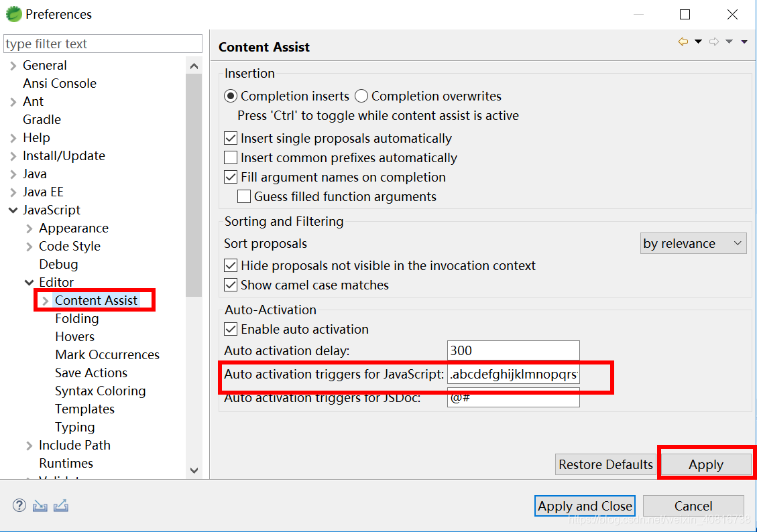Click the Restore Defaults button
The height and width of the screenshot is (532, 757).
pos(605,464)
